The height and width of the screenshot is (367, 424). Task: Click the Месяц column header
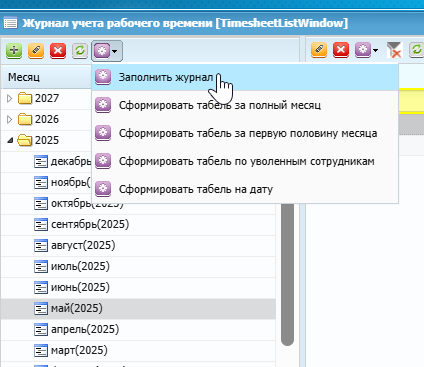[x=46, y=77]
